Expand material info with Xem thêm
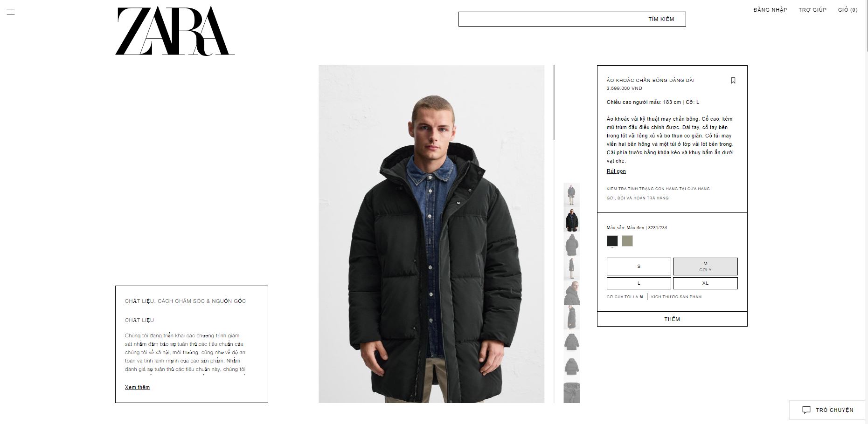This screenshot has width=868, height=424. pyautogui.click(x=137, y=387)
